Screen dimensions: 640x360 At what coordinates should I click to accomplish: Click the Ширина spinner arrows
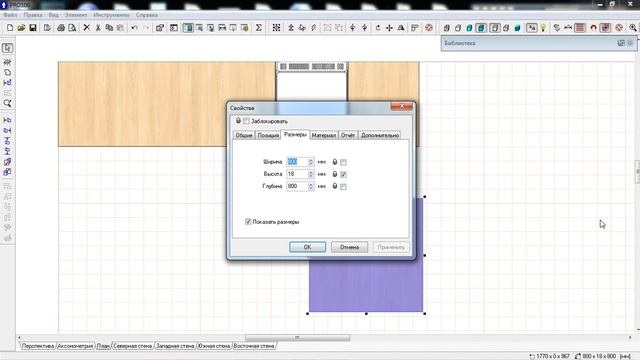pos(311,162)
